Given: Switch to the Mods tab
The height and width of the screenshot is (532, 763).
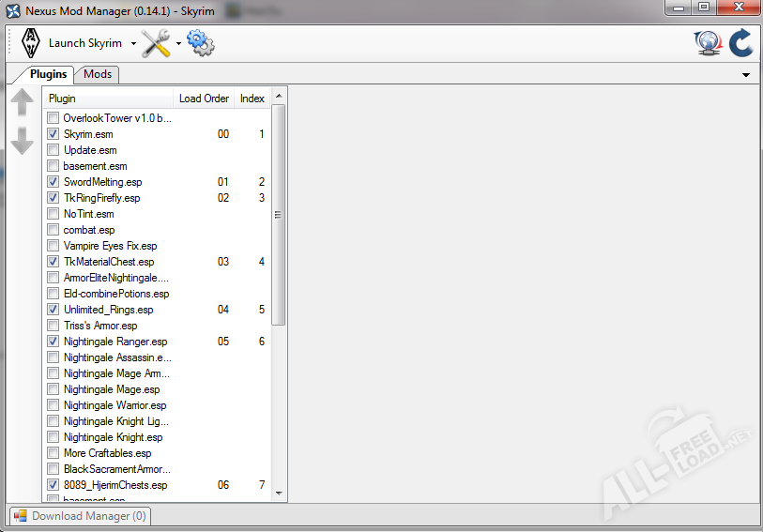Looking at the screenshot, I should pos(97,74).
